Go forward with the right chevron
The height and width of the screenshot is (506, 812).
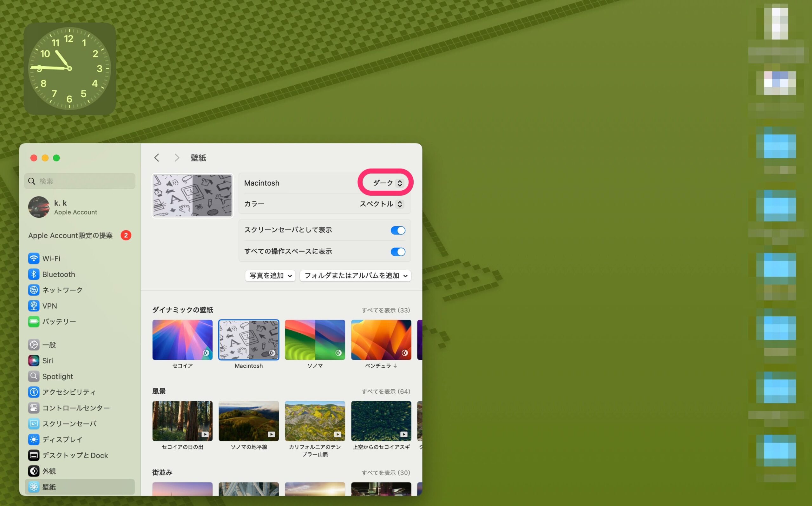coord(177,158)
